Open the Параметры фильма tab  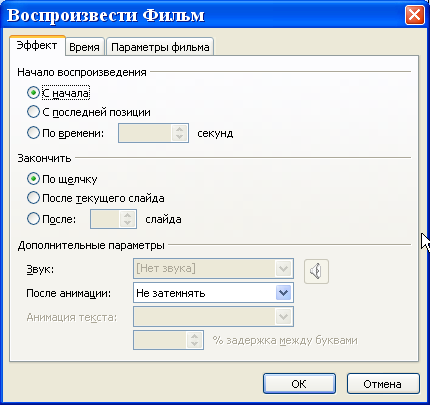(160, 47)
